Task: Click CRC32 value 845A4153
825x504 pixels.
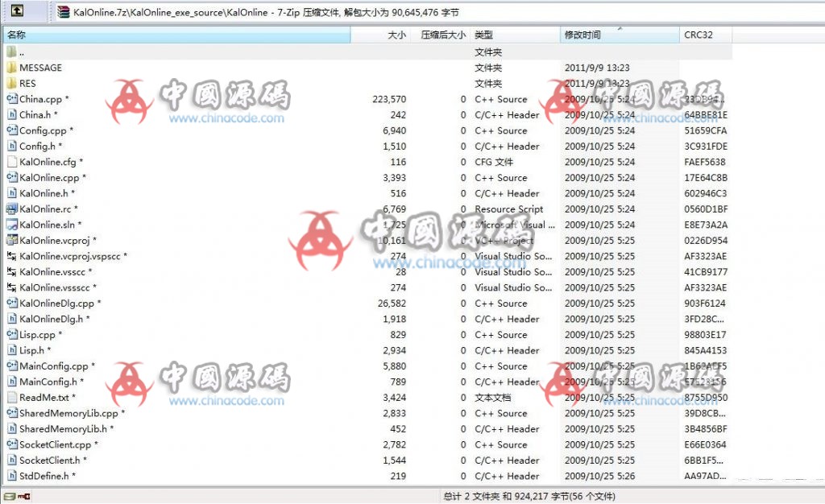Action: click(706, 350)
